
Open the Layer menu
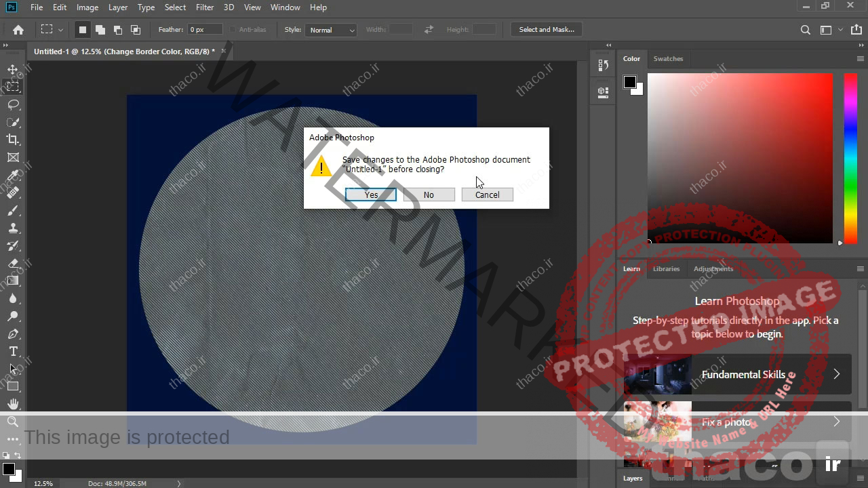pyautogui.click(x=118, y=7)
